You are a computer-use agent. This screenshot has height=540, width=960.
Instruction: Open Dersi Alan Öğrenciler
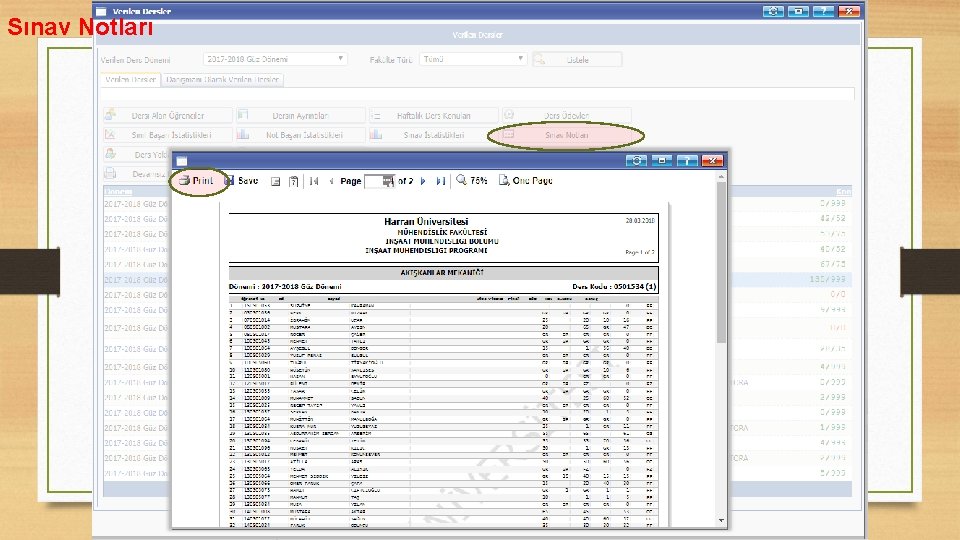point(168,115)
